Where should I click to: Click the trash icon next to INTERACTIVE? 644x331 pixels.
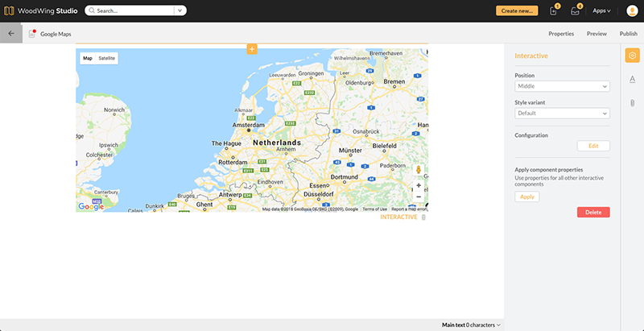click(x=423, y=217)
